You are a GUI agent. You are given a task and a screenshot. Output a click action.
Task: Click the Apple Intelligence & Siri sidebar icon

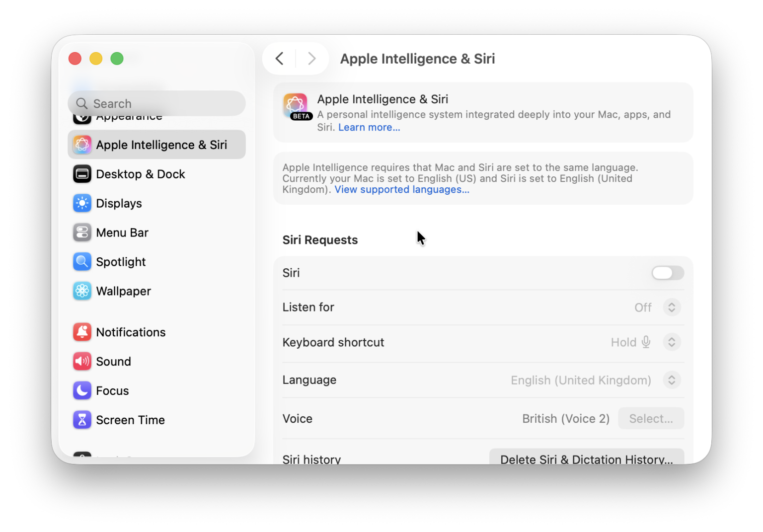[82, 145]
